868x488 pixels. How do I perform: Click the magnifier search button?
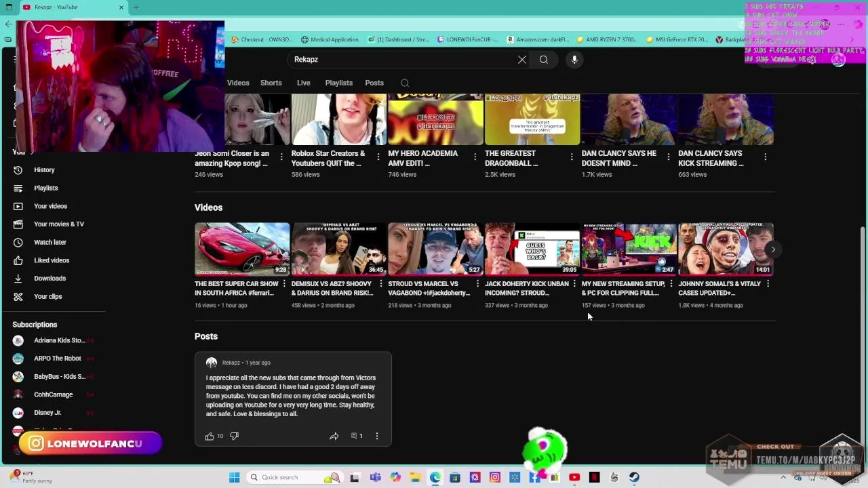pos(544,60)
